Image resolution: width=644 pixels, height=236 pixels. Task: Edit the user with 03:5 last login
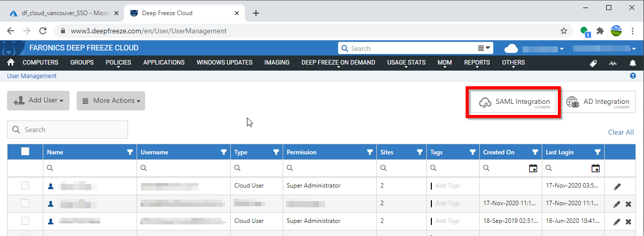[617, 187]
